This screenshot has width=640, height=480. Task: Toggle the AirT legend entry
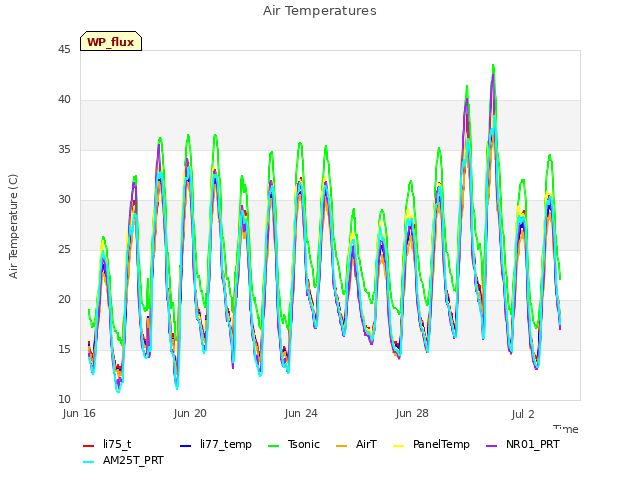point(356,444)
